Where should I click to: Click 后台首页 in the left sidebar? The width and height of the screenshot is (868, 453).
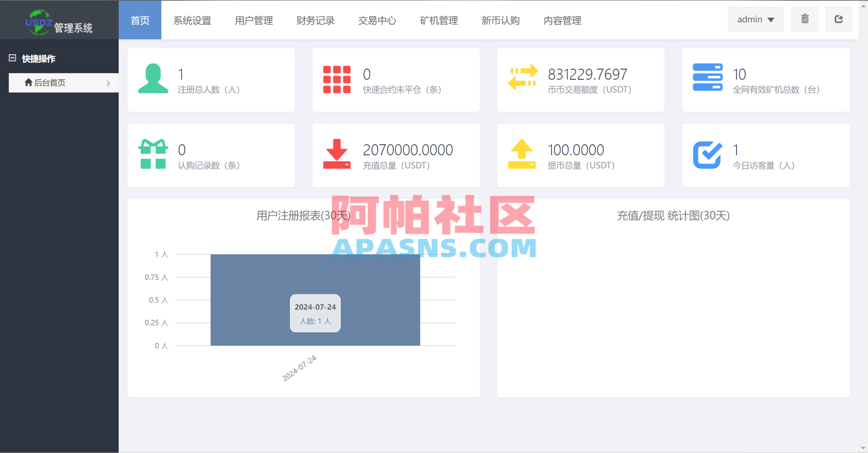50,83
